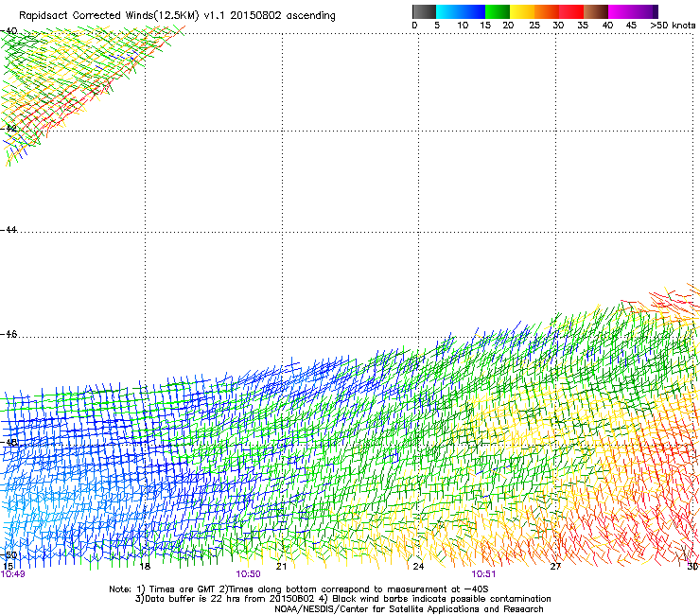Click the purple time stamp 10:49
Image resolution: width=700 pixels, height=615 pixels.
(x=13, y=574)
